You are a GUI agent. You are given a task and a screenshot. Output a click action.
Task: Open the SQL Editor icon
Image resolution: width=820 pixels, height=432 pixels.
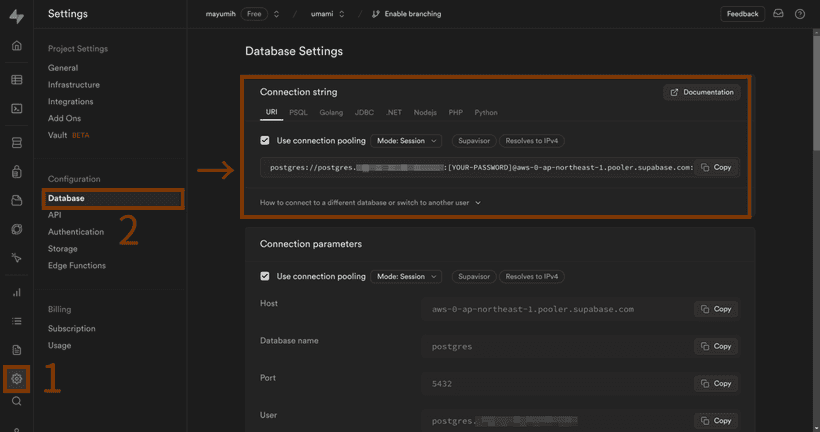pyautogui.click(x=17, y=108)
